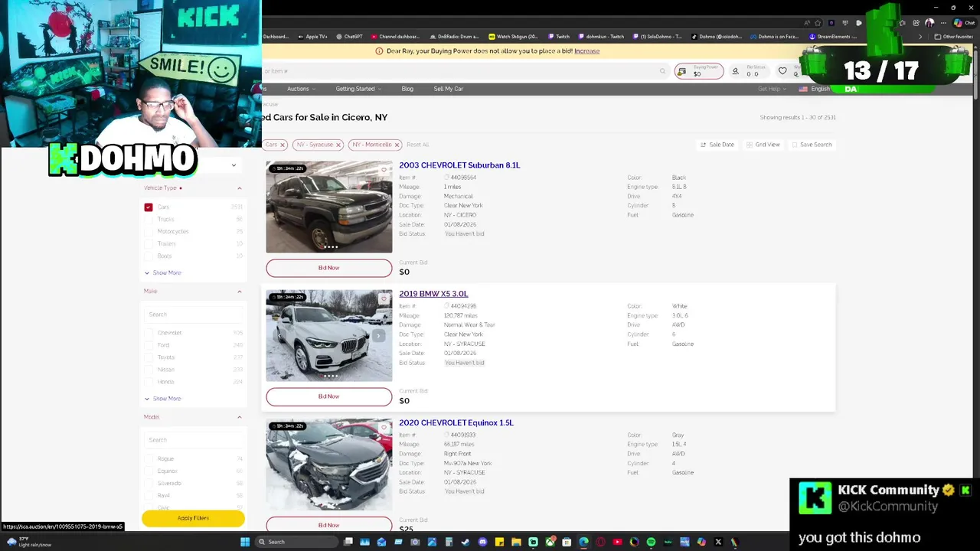980x551 pixels.
Task: Check the Ford make checkbox
Action: [x=149, y=345]
